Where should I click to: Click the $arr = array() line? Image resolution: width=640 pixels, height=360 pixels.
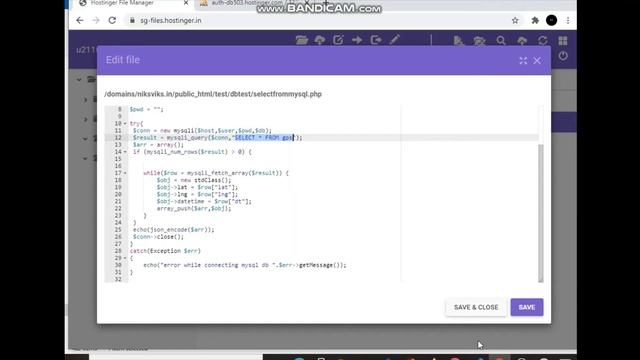(x=158, y=145)
